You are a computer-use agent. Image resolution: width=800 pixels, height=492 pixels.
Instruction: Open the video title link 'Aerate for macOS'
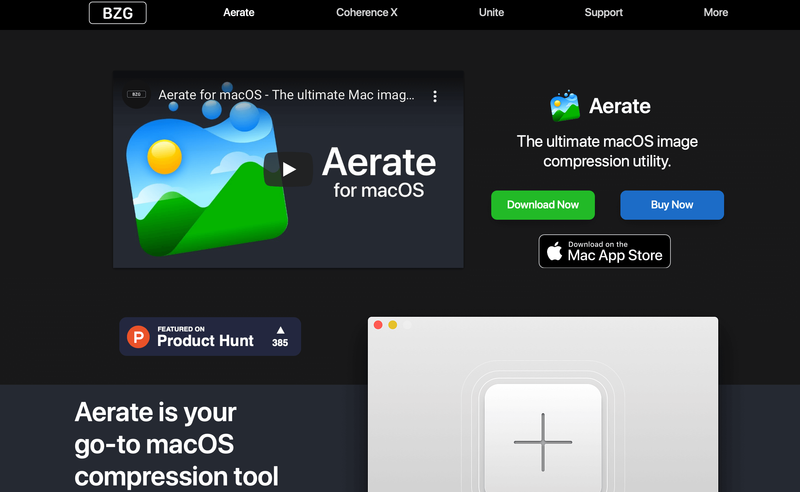pos(286,95)
